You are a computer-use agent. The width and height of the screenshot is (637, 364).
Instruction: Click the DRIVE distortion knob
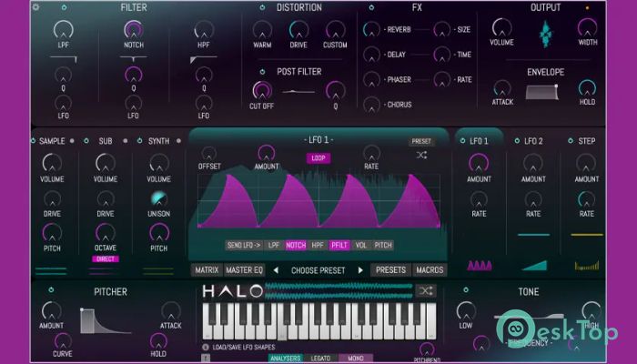point(298,30)
